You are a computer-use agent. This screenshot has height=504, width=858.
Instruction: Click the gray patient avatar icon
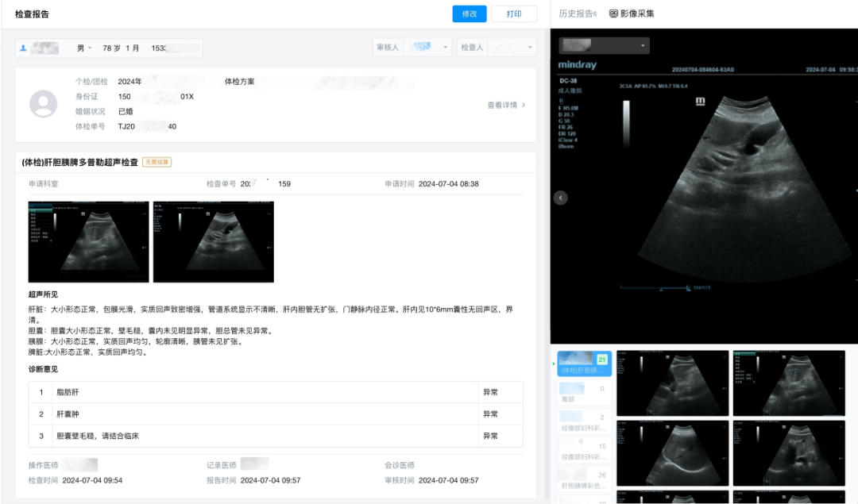(x=43, y=104)
